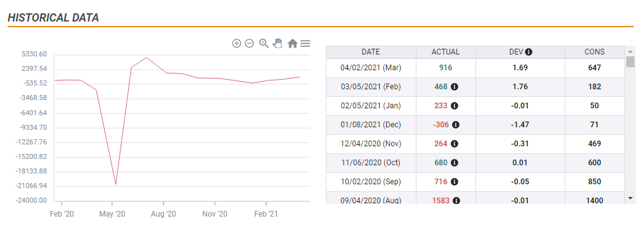Click the table scrollbar down arrow

631,199
